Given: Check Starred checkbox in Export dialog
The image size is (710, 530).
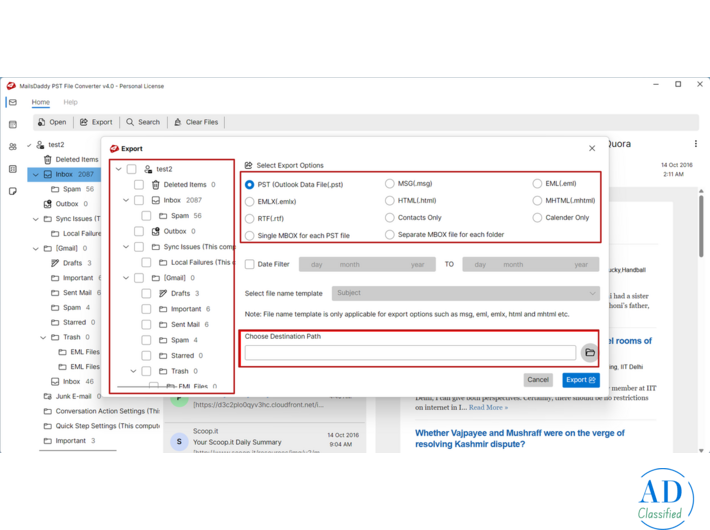Looking at the screenshot, I should tap(146, 356).
